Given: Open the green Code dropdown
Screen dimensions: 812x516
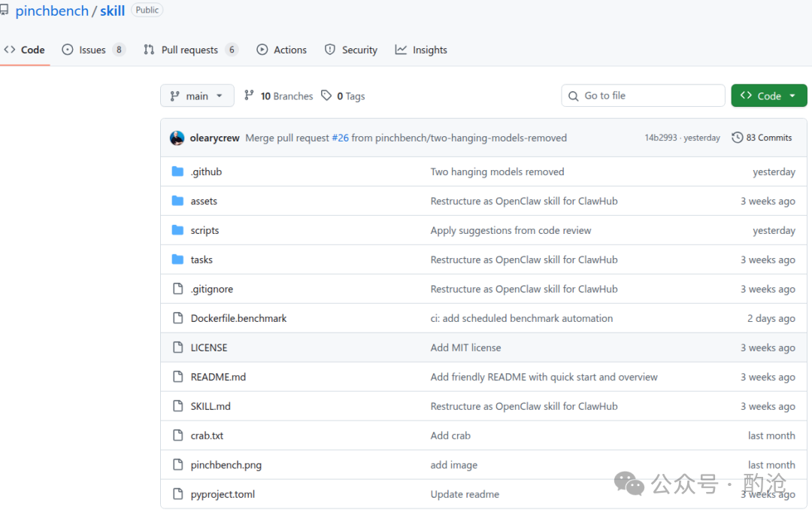Looking at the screenshot, I should click(768, 96).
